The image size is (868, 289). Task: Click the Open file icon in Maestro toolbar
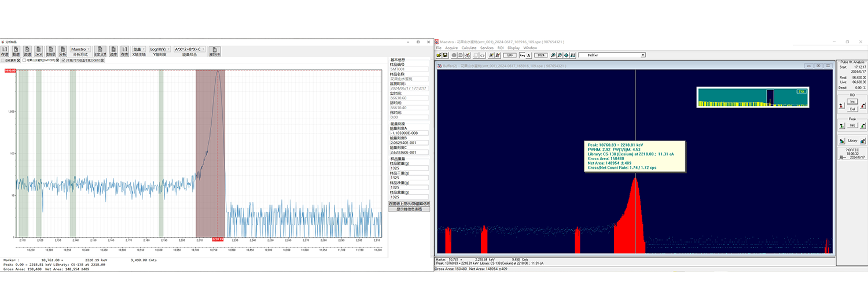coord(439,55)
